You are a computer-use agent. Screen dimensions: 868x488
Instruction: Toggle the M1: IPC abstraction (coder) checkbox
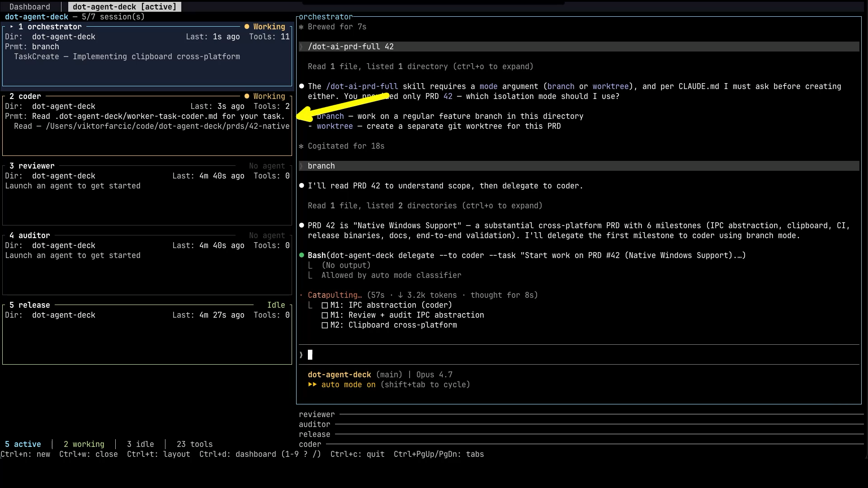pos(325,305)
